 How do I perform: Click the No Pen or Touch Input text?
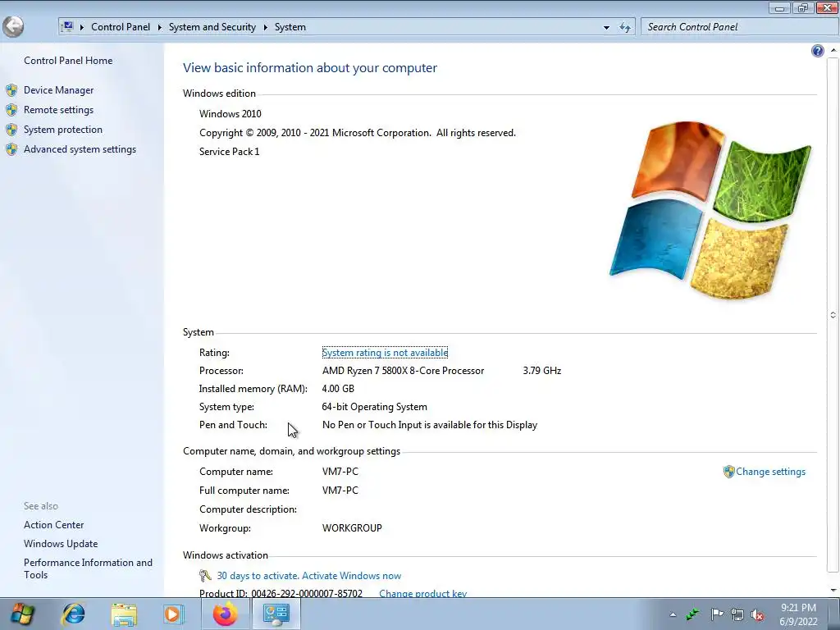(x=430, y=425)
